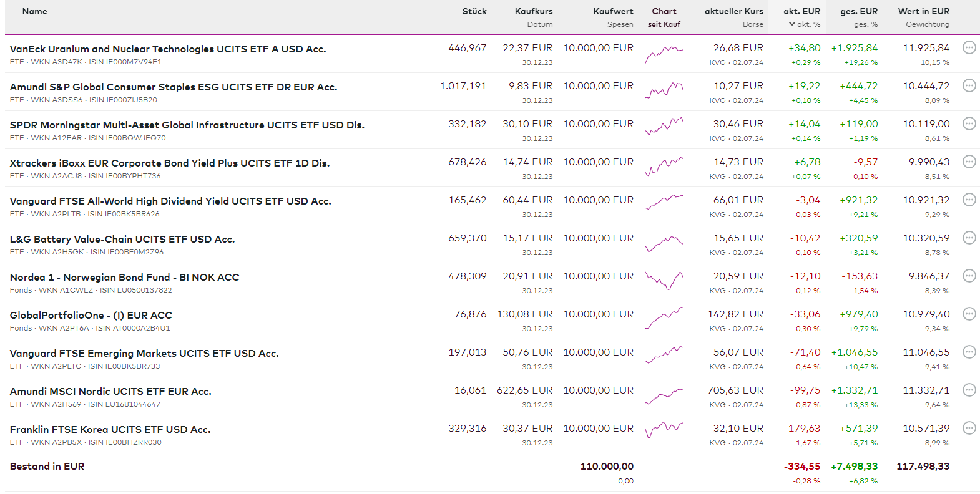Image resolution: width=980 pixels, height=494 pixels.
Task: Open options menu for GlobalPortfolioOne fund
Action: (x=969, y=314)
